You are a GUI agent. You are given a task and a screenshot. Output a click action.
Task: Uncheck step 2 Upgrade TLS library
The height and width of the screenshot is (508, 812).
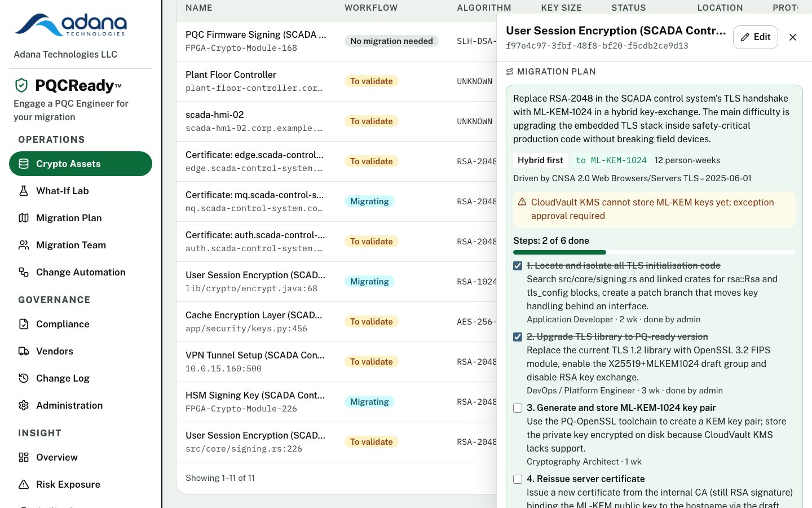(518, 337)
